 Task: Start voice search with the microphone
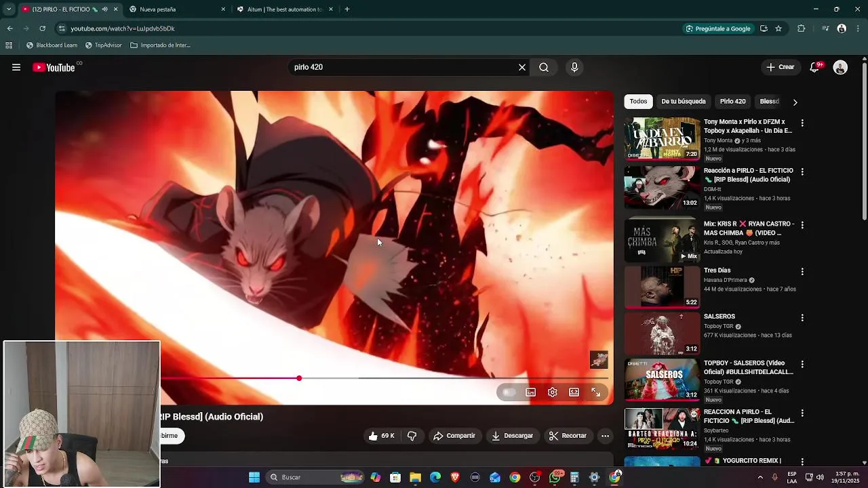[574, 67]
